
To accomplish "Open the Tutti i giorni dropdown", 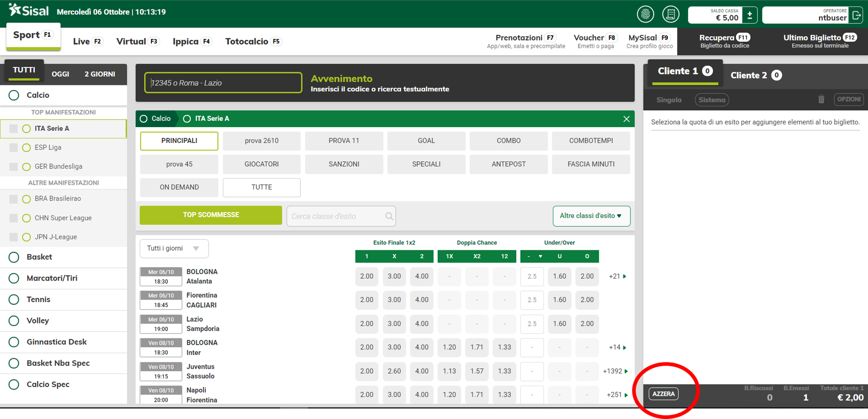I will pyautogui.click(x=174, y=248).
